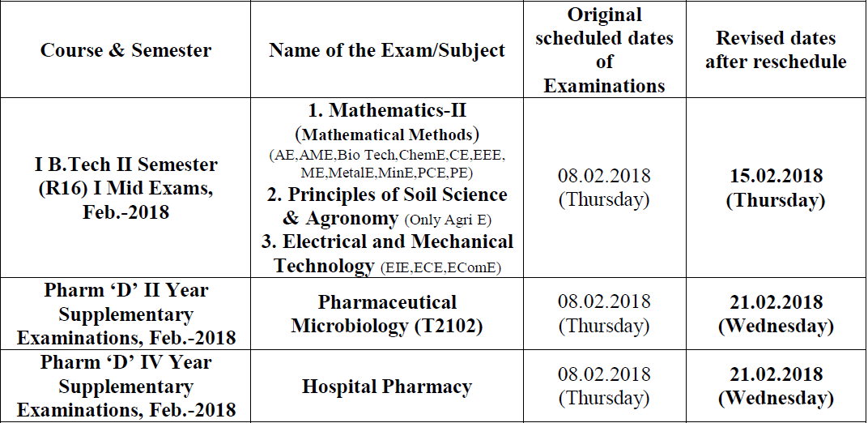
Task: Select the Pharm 'D' II Year cell
Action: click(126, 314)
